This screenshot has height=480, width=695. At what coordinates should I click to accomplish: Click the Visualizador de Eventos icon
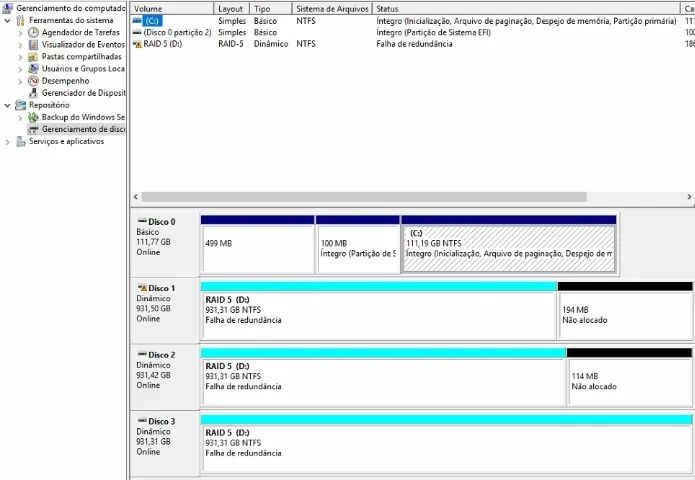point(33,45)
